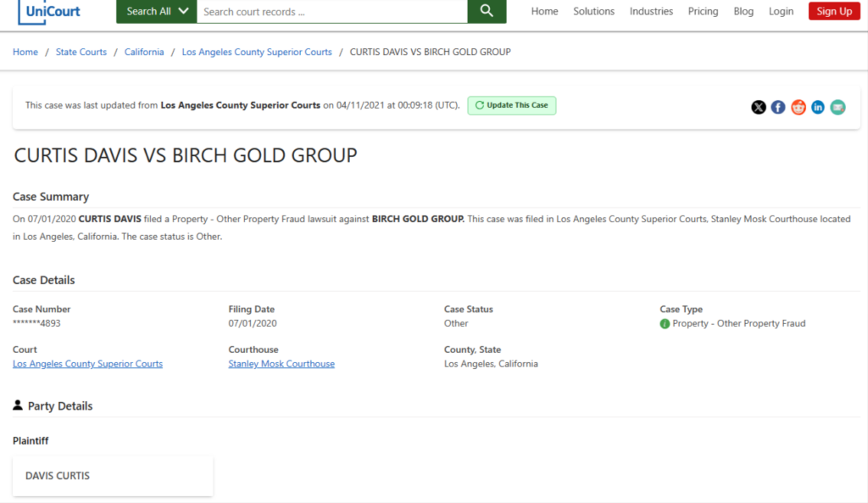Share the case on LinkedIn
868x503 pixels.
(x=818, y=107)
